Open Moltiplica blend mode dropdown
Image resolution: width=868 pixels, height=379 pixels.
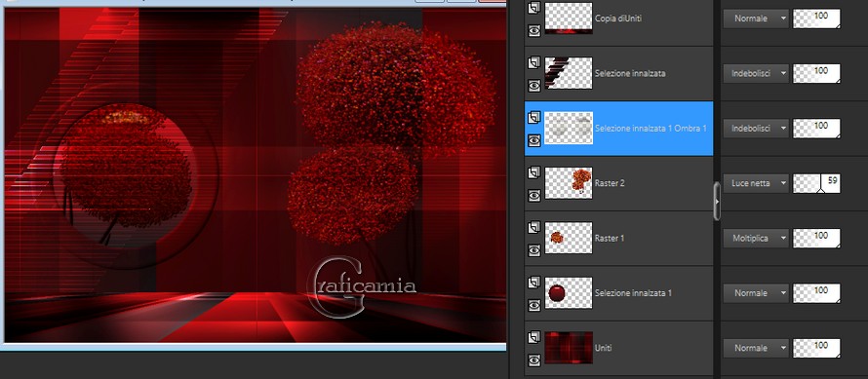[x=756, y=238]
